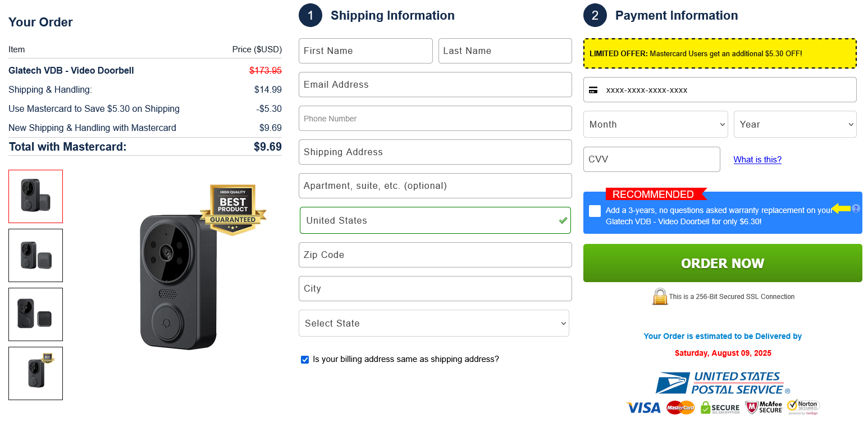
Task: Select the first doorbell product thumbnail
Action: [35, 196]
